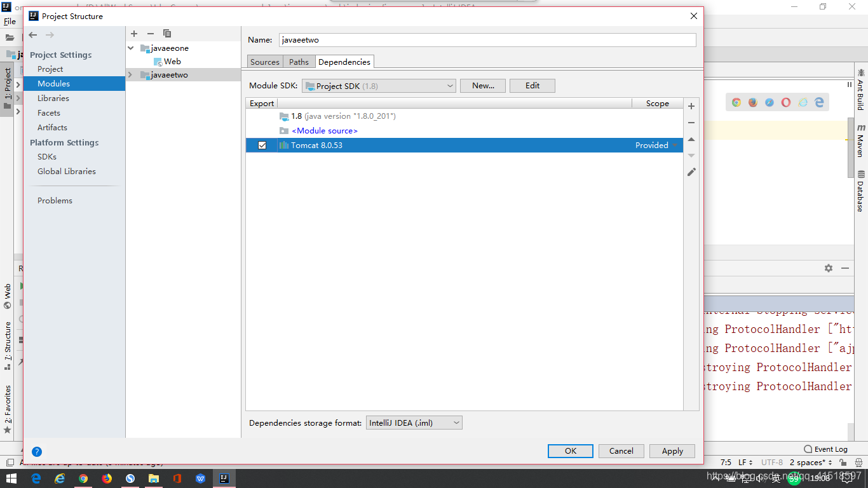Open Firefox preview icon in editor

(753, 102)
